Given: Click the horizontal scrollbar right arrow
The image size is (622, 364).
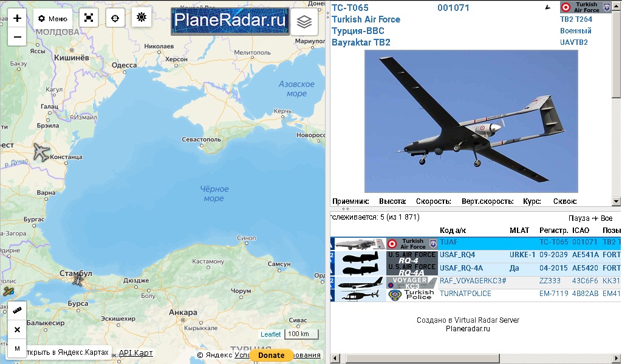Looking at the screenshot, I should 616,359.
